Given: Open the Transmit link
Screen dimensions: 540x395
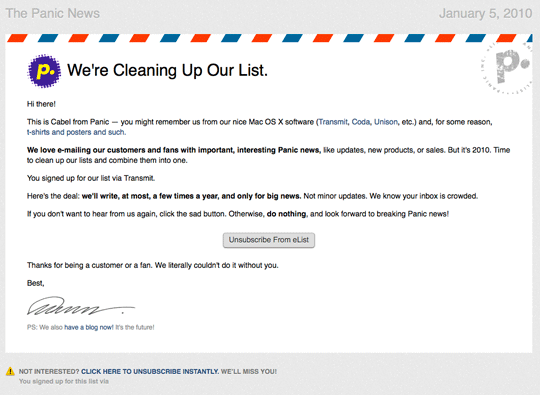Looking at the screenshot, I should point(333,122).
